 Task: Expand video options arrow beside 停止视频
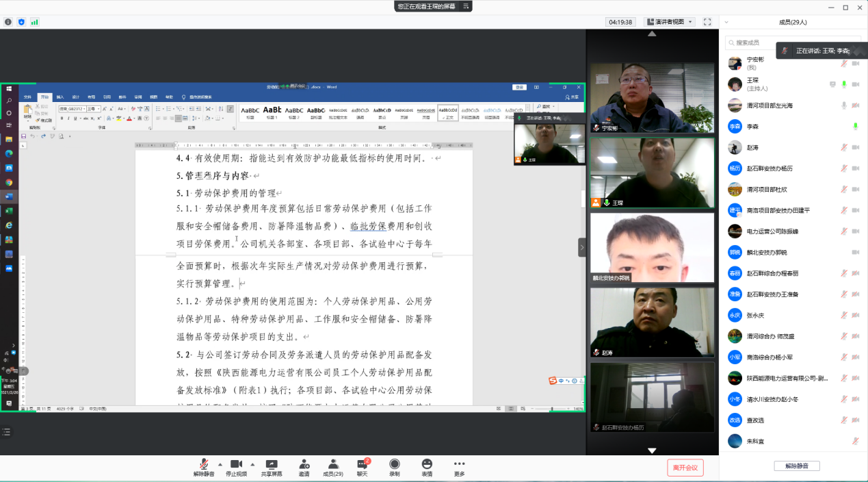click(x=252, y=464)
